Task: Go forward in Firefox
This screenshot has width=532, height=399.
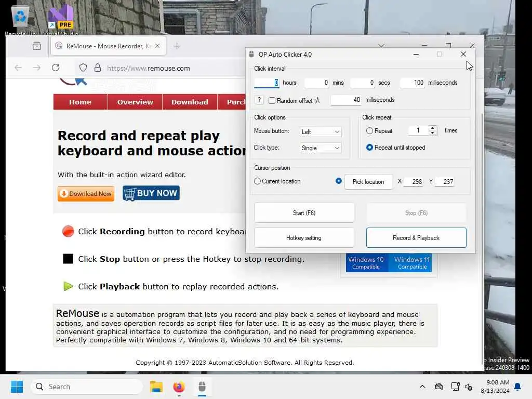Action: pyautogui.click(x=37, y=68)
